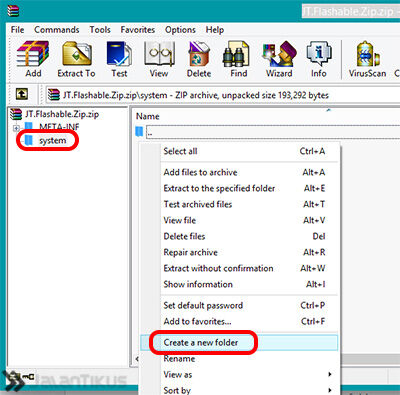The image size is (400, 395).
Task: Choose Extract without confirmation
Action: pos(239,268)
